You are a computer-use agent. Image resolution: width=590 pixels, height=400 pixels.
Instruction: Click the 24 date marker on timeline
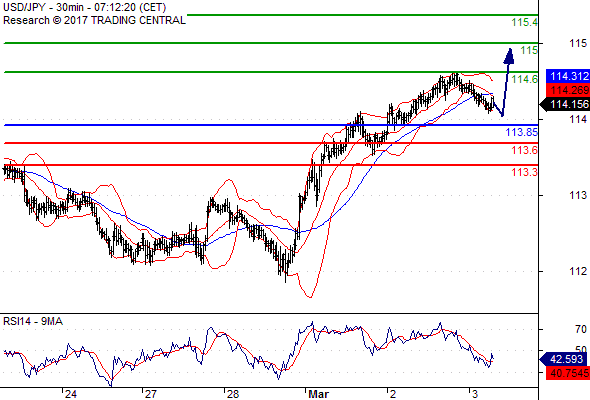pyautogui.click(x=70, y=394)
